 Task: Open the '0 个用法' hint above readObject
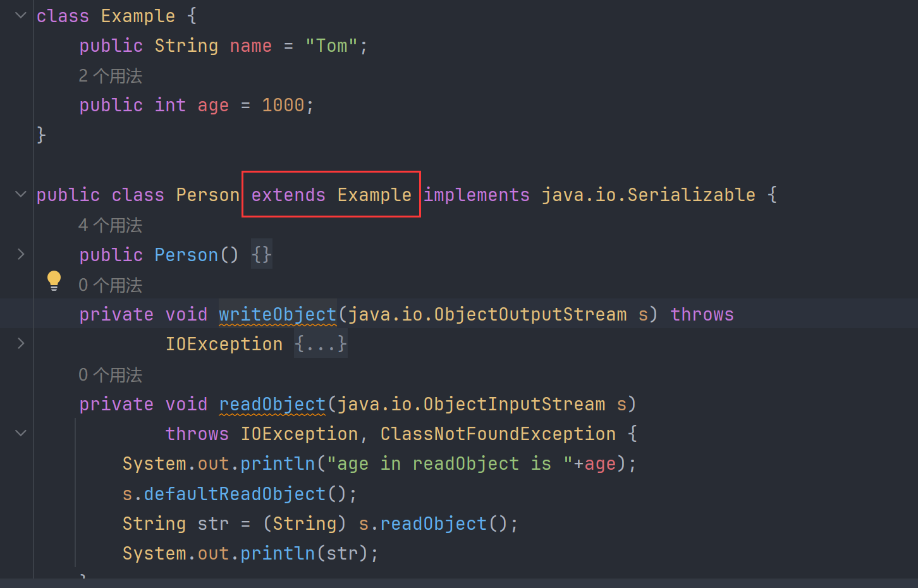111,375
